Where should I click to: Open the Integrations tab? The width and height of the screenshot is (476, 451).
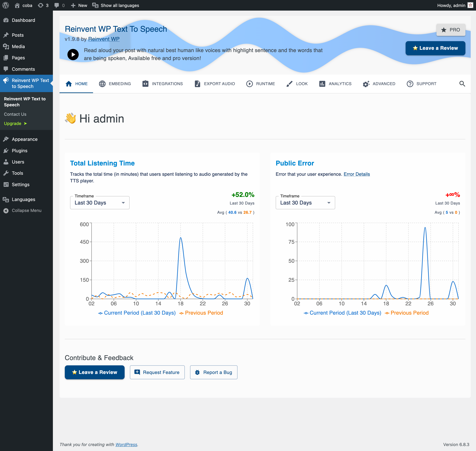click(162, 84)
